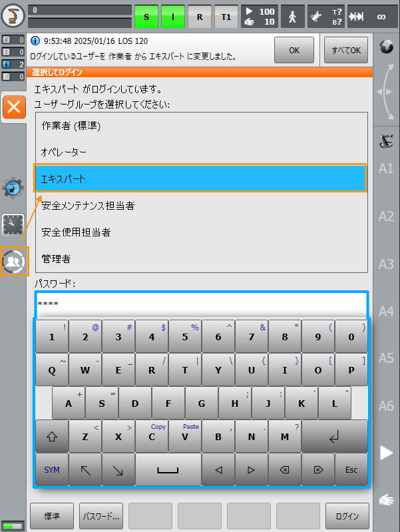Open the incremental jogging infinity setting

pyautogui.click(x=373, y=17)
